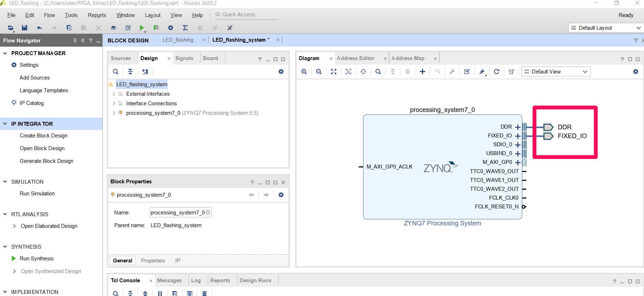Image resolution: width=644 pixels, height=296 pixels.
Task: Close the LED_flashing tab
Action: [x=204, y=40]
